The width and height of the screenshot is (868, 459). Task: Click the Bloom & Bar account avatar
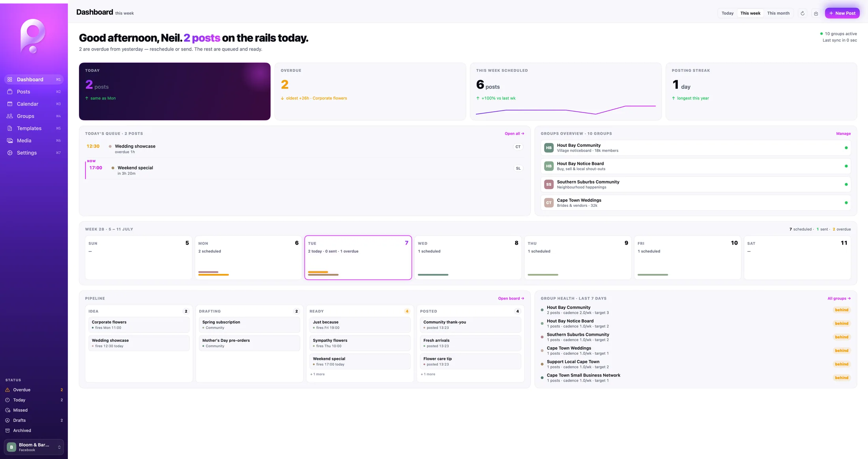11,447
